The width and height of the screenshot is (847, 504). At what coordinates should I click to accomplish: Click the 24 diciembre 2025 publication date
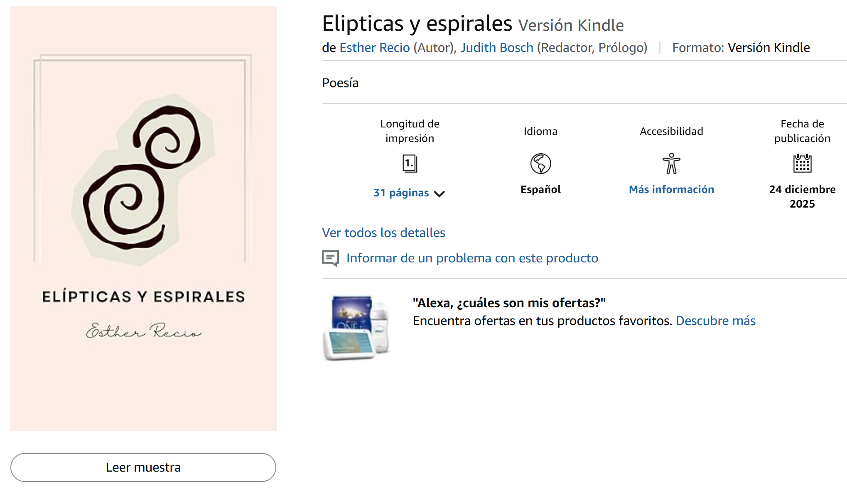[x=802, y=196]
